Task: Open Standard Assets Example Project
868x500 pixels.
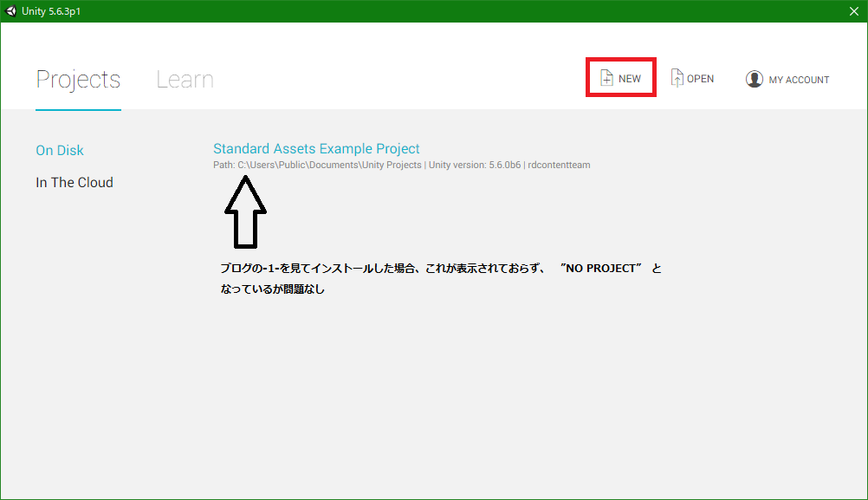Action: click(316, 148)
